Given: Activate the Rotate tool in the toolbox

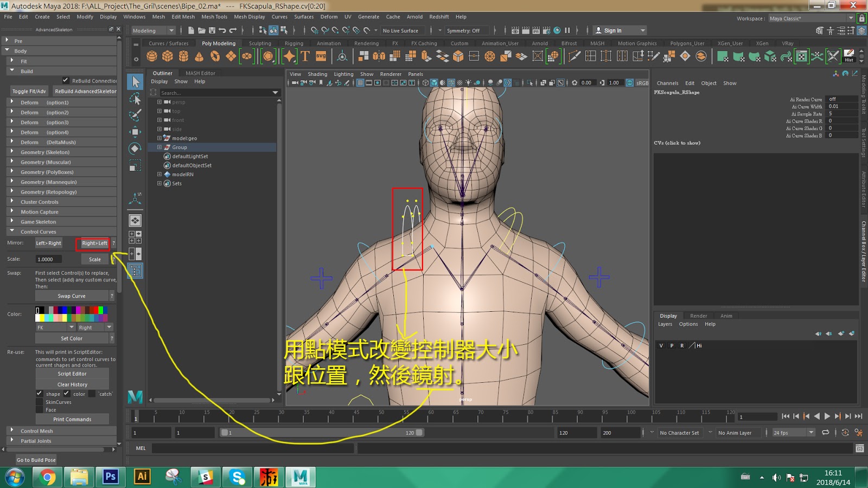Looking at the screenshot, I should pyautogui.click(x=135, y=149).
